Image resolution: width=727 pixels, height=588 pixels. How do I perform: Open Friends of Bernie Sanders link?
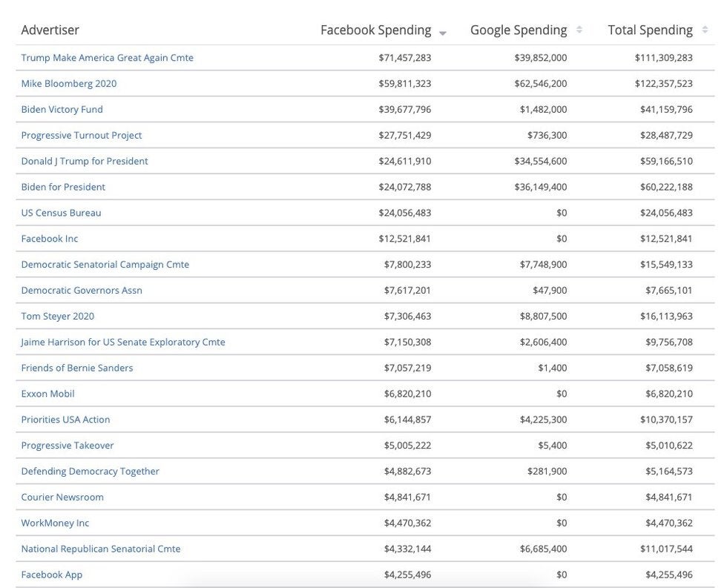[x=77, y=368]
